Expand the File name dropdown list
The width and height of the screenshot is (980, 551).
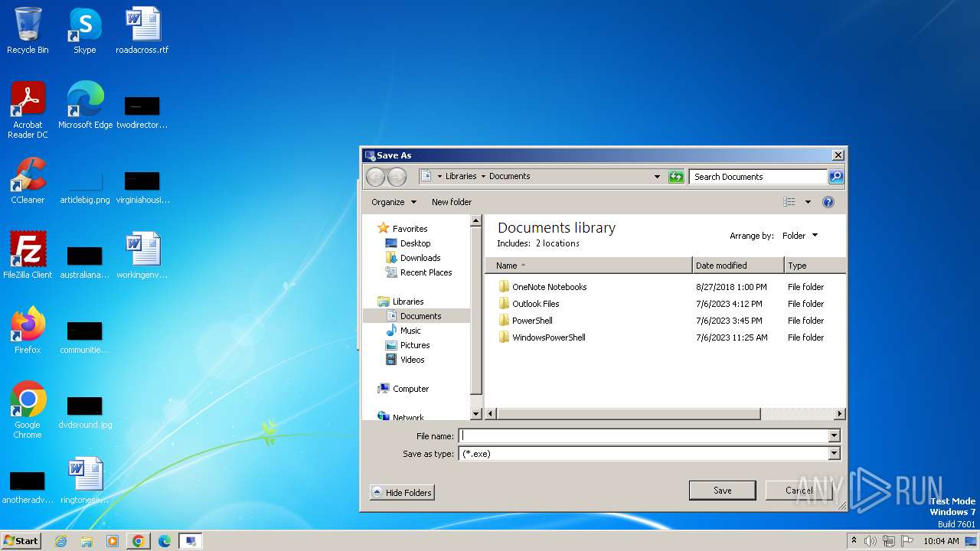tap(834, 435)
